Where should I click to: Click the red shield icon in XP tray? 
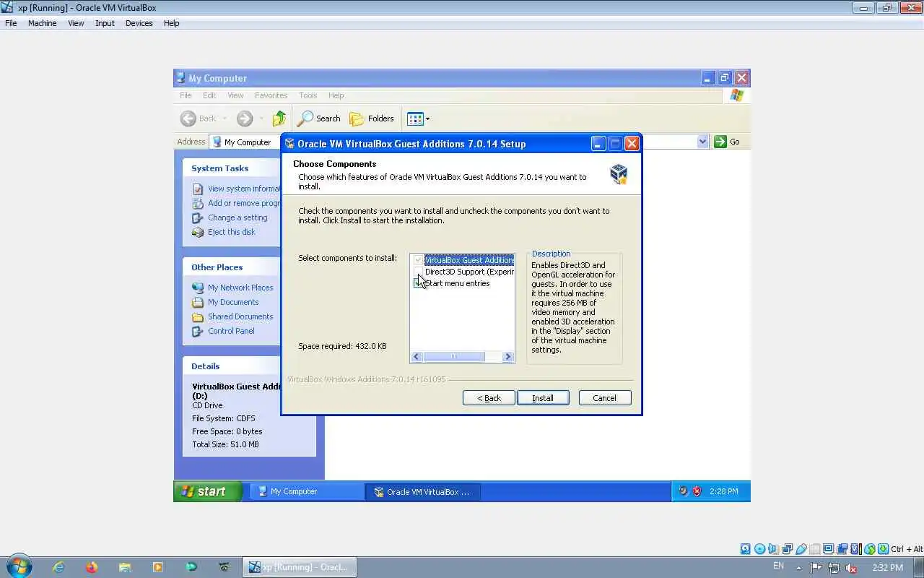pos(697,491)
